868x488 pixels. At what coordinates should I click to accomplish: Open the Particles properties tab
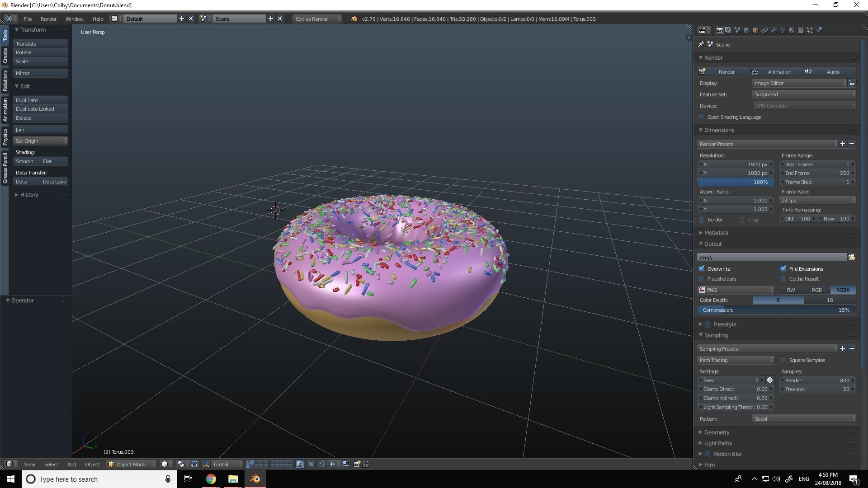click(x=810, y=30)
